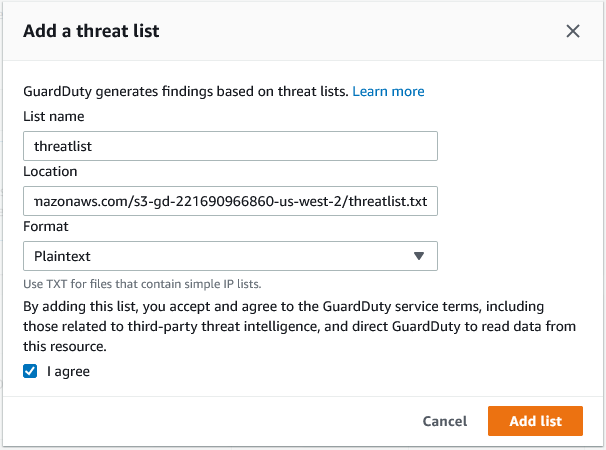The height and width of the screenshot is (450, 606).
Task: Select the threatlist text in List name
Action: point(63,147)
